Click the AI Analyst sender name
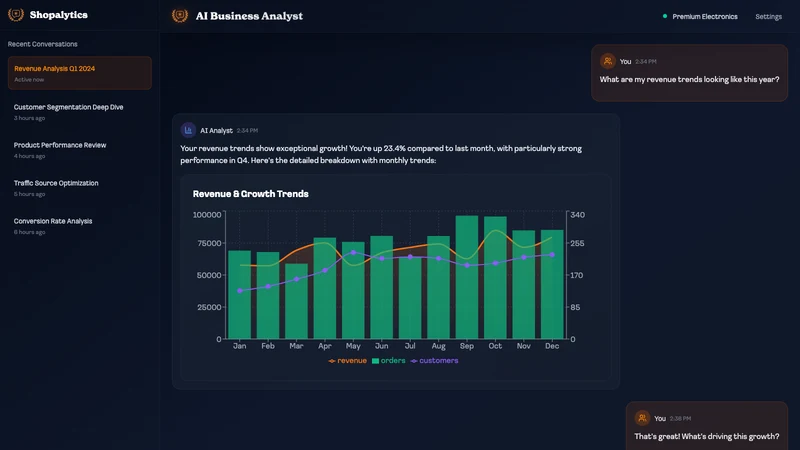The image size is (800, 450). point(216,131)
